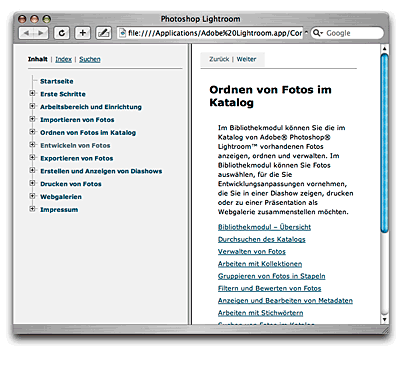400x370 pixels.
Task: Click the forward navigation arrow
Action: 41,33
